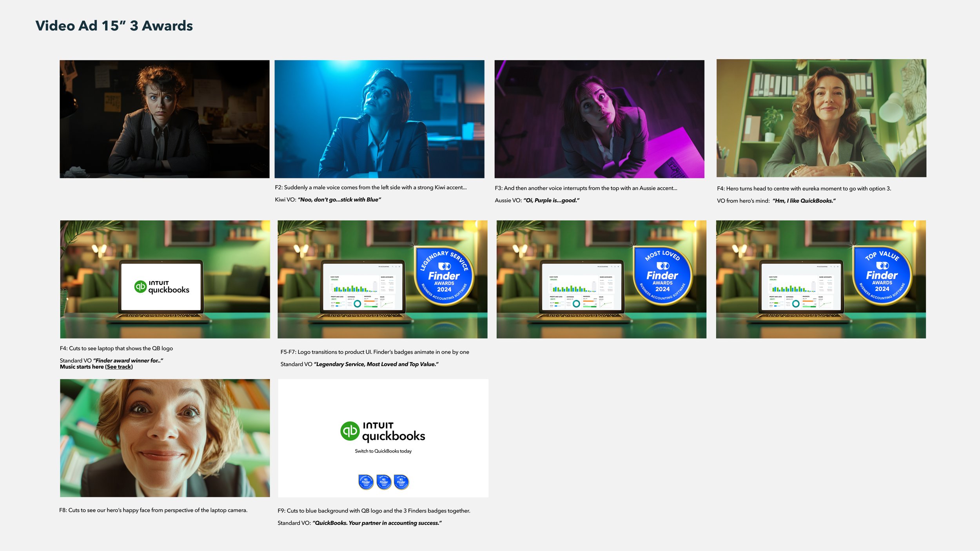Screen dimensions: 980x551
Task: Click the F2 caption about the Kiwi accent
Action: pyautogui.click(x=371, y=187)
